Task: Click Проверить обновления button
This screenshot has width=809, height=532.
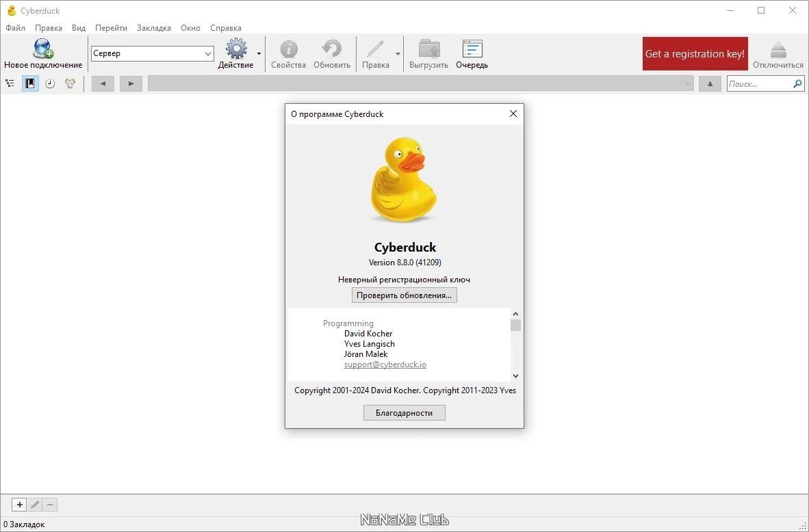Action: click(x=404, y=295)
